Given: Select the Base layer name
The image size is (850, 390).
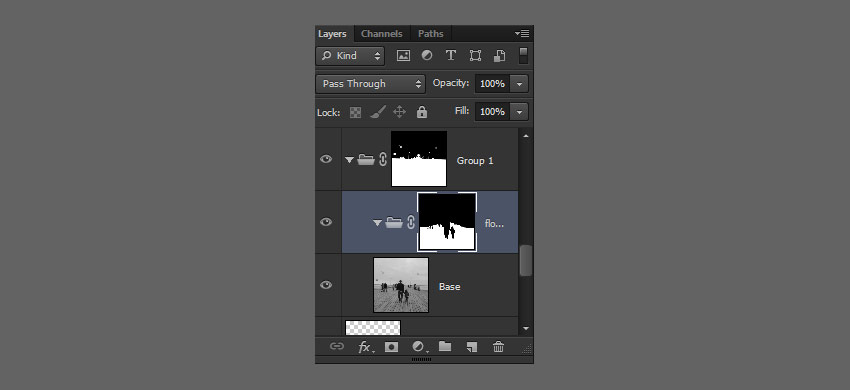Looking at the screenshot, I should (449, 286).
